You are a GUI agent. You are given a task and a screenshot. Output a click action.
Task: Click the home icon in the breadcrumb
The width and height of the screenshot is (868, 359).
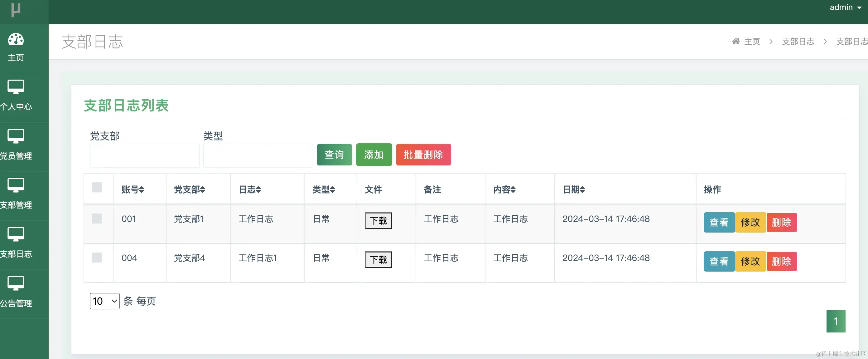pyautogui.click(x=735, y=41)
